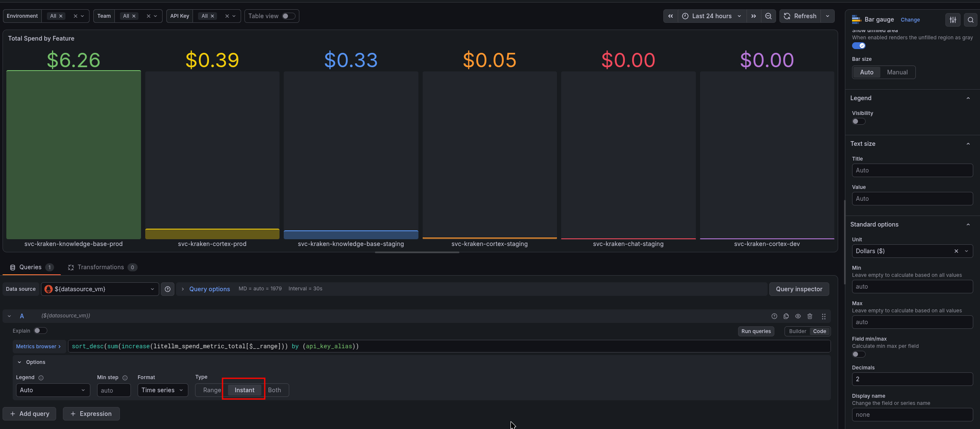980x429 pixels.
Task: Grab the query A drag handle
Action: point(824,316)
